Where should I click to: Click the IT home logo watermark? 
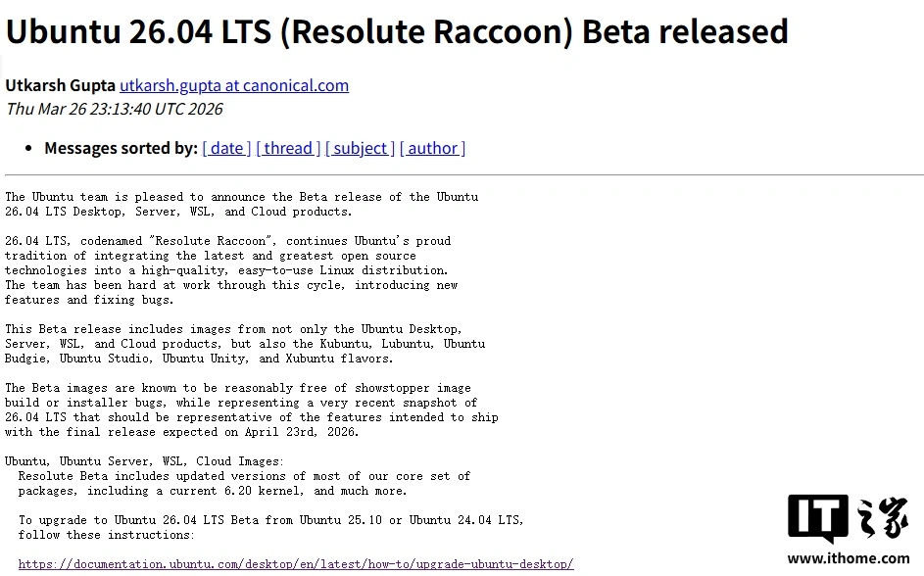(x=848, y=519)
